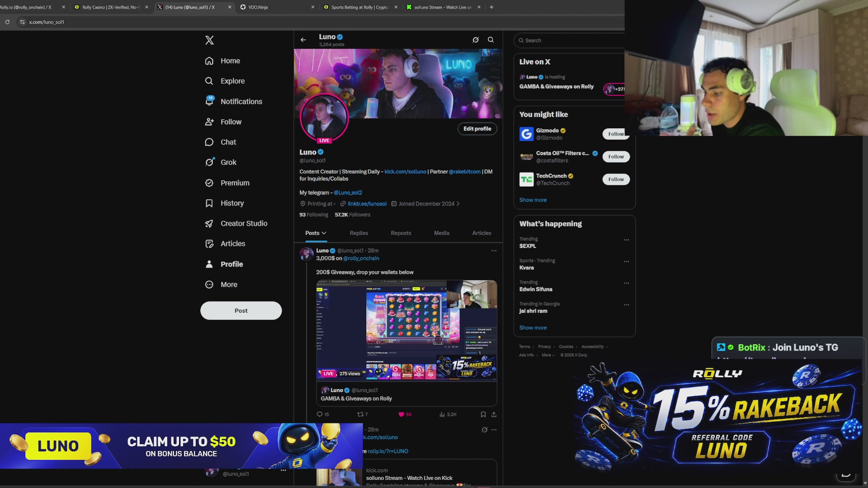Open the live stream thumbnail in the post
Screen dimensions: 868x488
[x=406, y=331]
